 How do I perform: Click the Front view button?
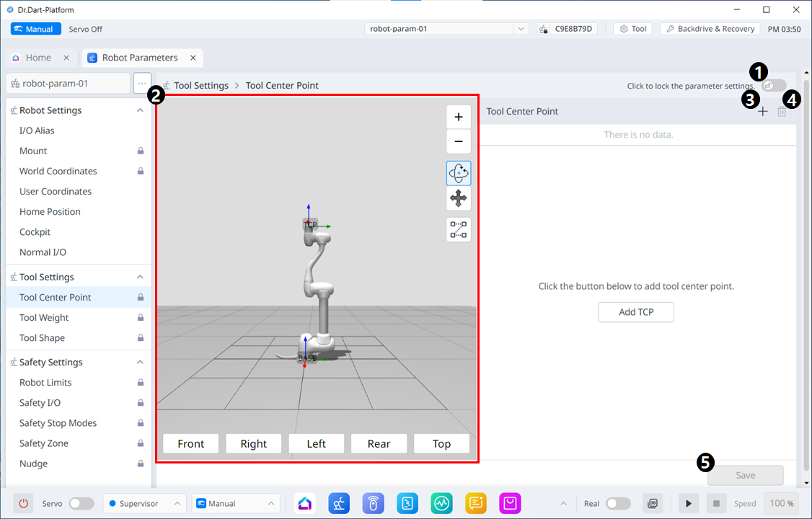point(191,443)
